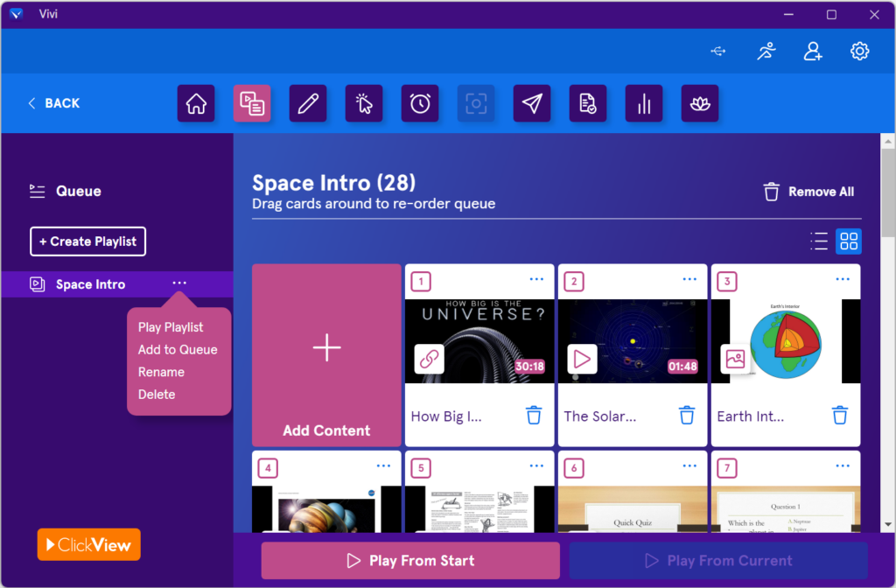The height and width of the screenshot is (588, 896).
Task: Click the add user icon at top right
Action: 813,52
